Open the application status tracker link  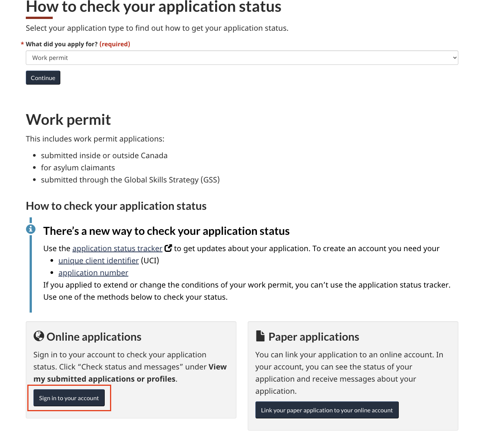117,248
